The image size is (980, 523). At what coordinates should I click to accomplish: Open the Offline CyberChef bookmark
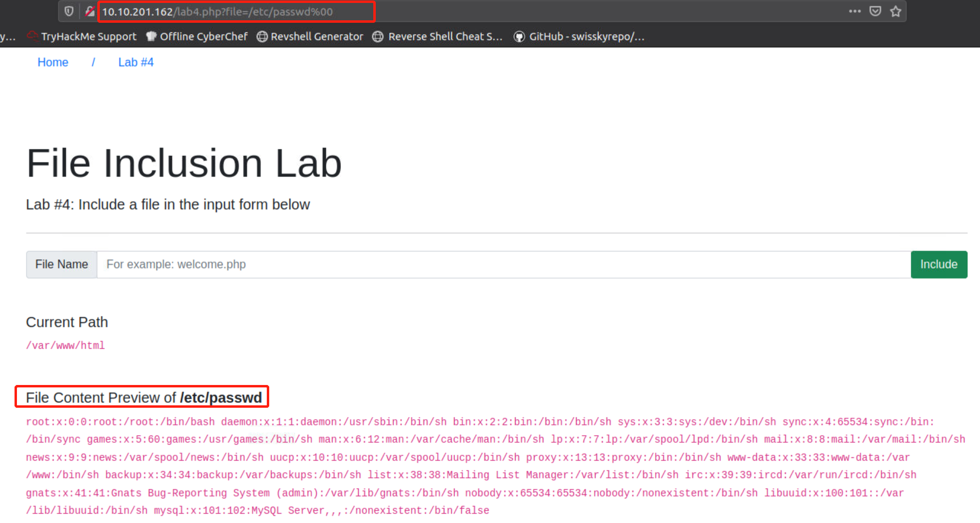click(x=197, y=36)
